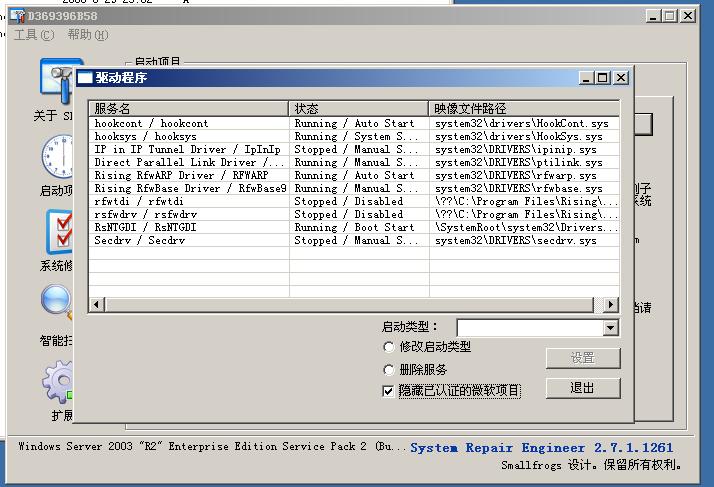
Task: Sort by 服务名 column header
Action: pos(189,108)
